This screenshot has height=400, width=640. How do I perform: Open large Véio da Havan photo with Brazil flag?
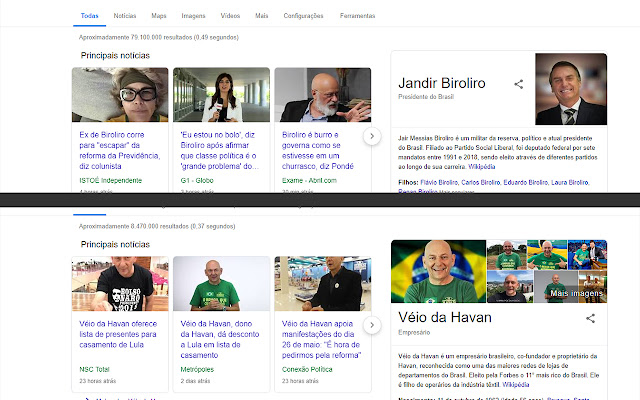[x=438, y=271]
